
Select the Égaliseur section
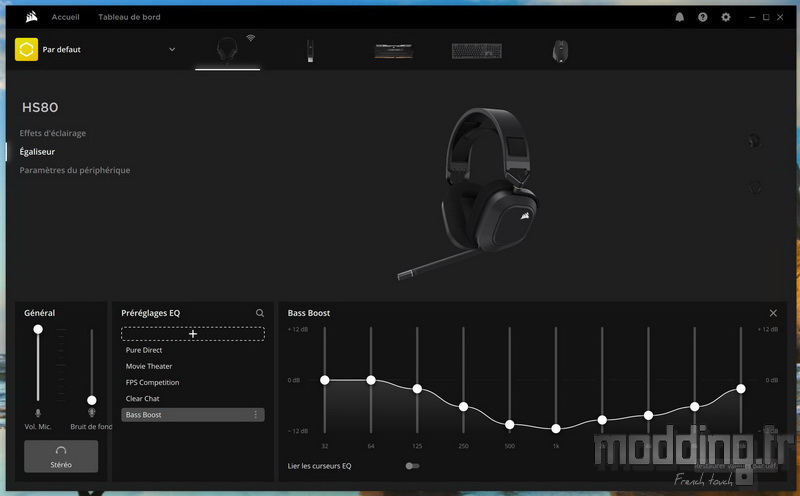coord(37,152)
